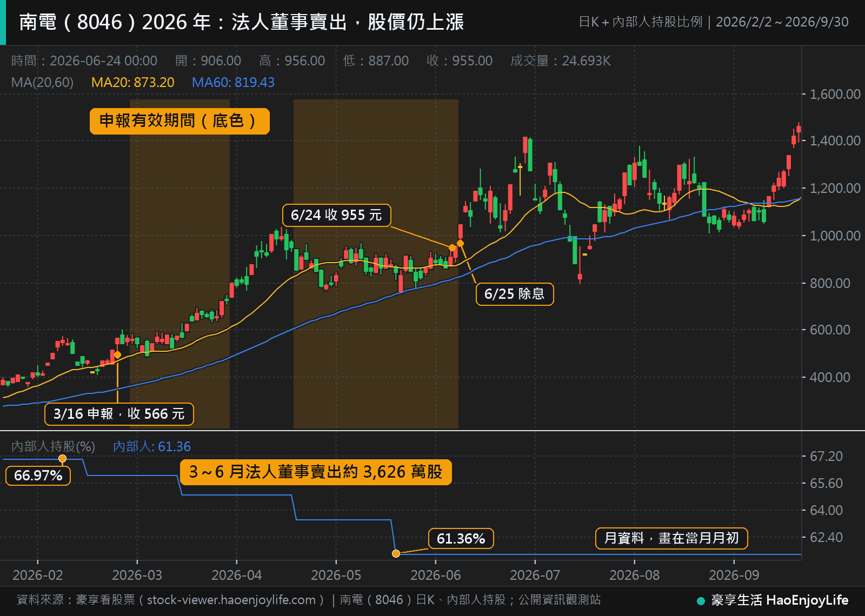Image resolution: width=865 pixels, height=616 pixels.
Task: Click the orange dot on 6/24 candle
Action: click(x=452, y=248)
